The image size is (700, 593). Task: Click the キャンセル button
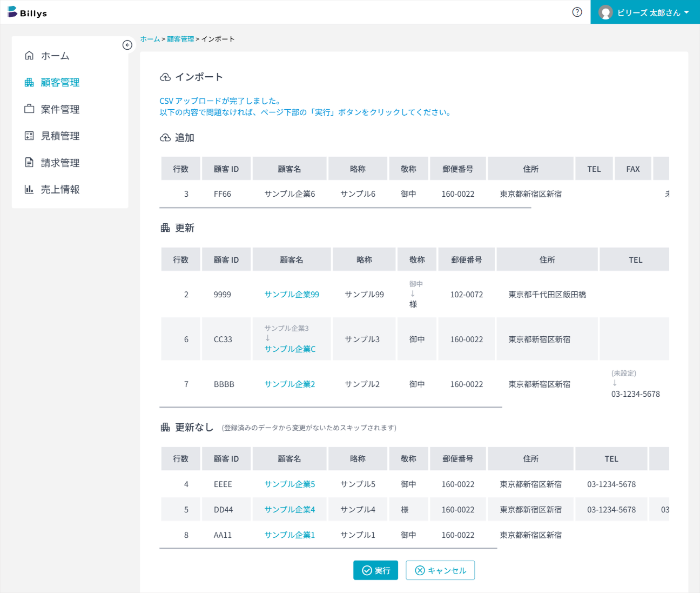point(440,570)
